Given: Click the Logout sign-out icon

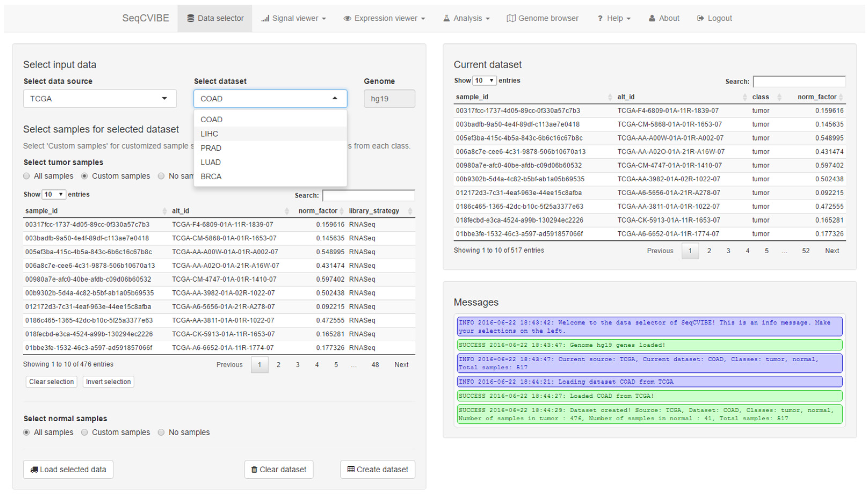Looking at the screenshot, I should coord(700,18).
